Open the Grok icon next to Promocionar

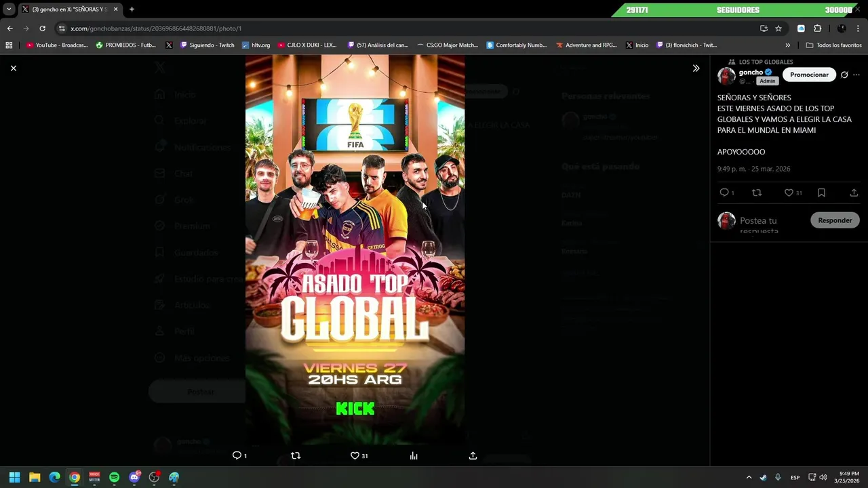tap(844, 75)
